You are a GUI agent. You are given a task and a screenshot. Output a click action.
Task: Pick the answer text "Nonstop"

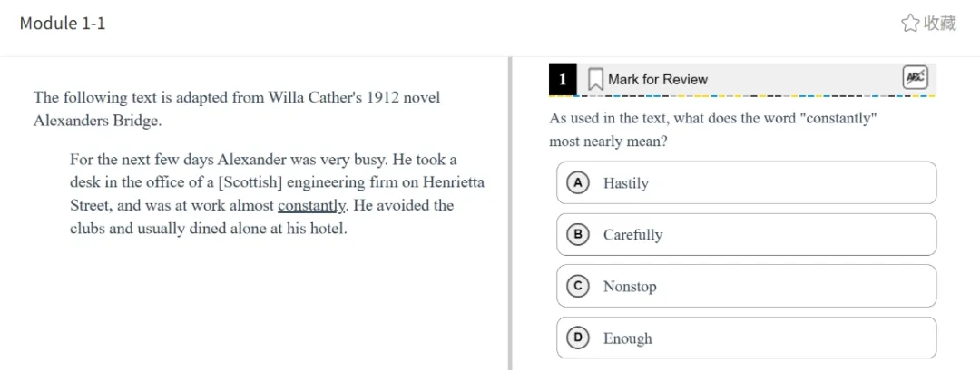pos(630,287)
